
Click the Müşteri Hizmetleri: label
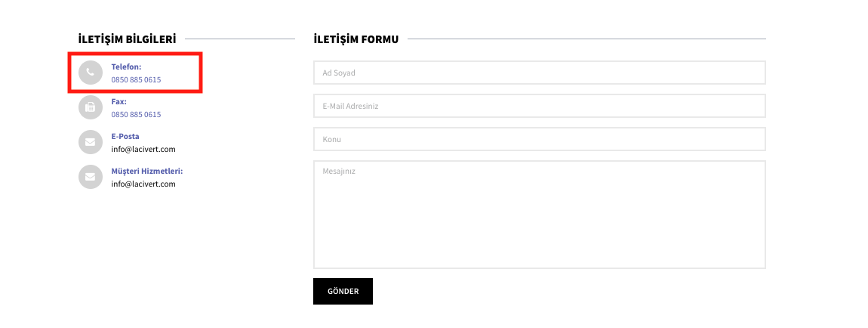coord(147,171)
